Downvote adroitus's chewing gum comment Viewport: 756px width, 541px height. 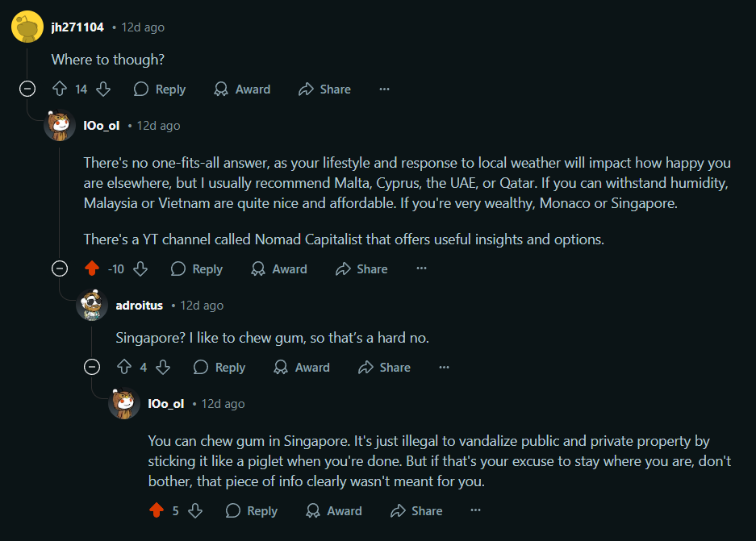[x=163, y=368]
